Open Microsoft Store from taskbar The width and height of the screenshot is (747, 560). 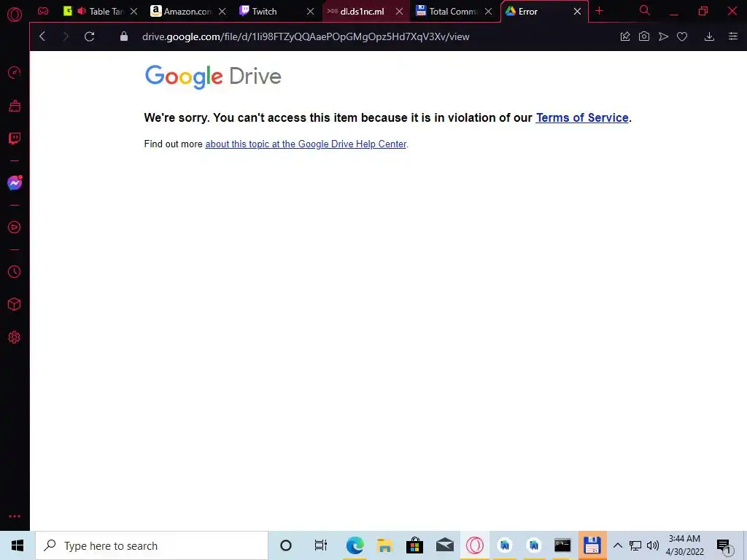[x=415, y=545]
